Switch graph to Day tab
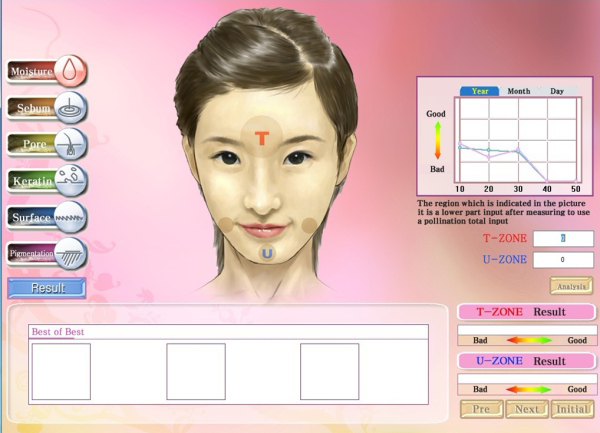Viewport: 600px width, 433px height. coord(557,90)
